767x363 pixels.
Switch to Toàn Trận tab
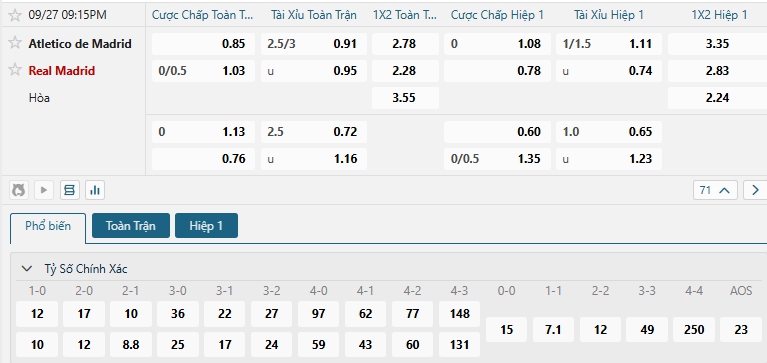coord(131,226)
